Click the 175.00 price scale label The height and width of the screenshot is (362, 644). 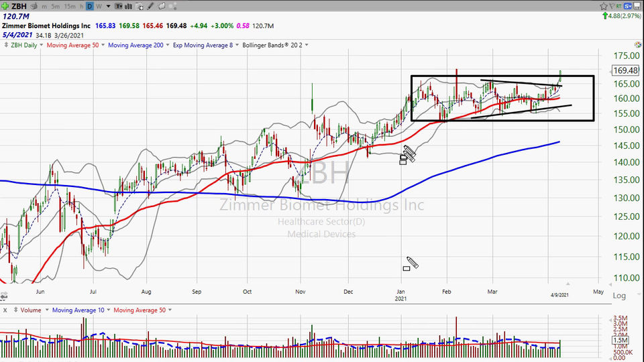(x=627, y=56)
